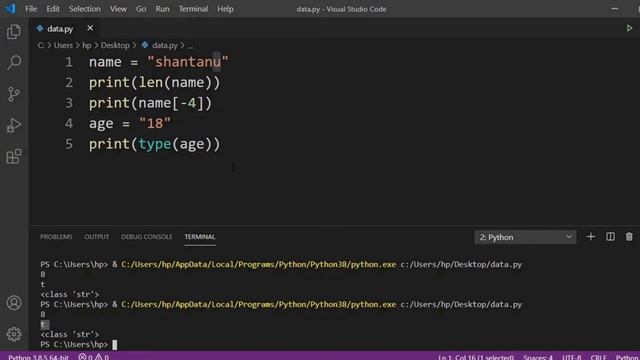Click the Python 3.8.5 64-bit interpreter selector
Screen dimensions: 640x360
(x=38, y=357)
